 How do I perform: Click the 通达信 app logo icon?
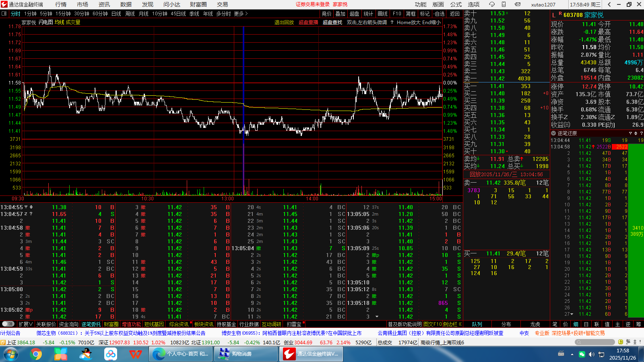tap(4, 4)
